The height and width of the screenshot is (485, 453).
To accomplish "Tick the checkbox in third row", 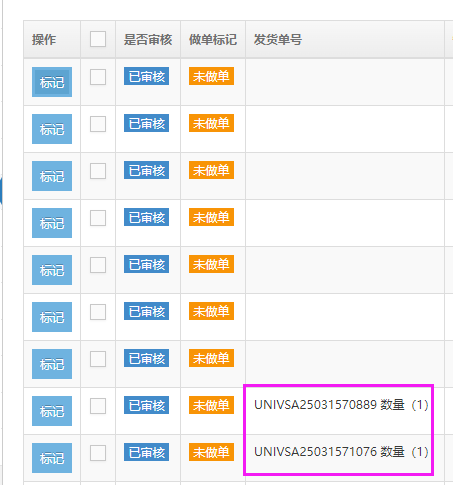I will [98, 171].
